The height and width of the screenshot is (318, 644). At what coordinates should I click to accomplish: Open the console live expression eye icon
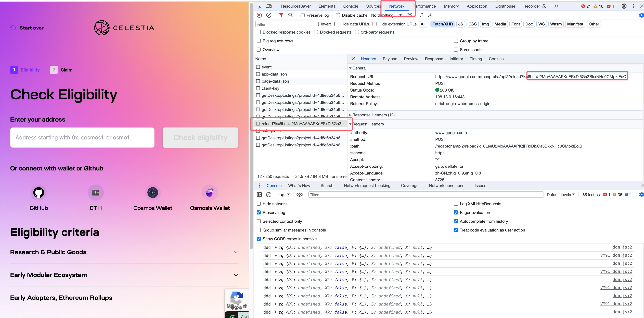pyautogui.click(x=299, y=195)
